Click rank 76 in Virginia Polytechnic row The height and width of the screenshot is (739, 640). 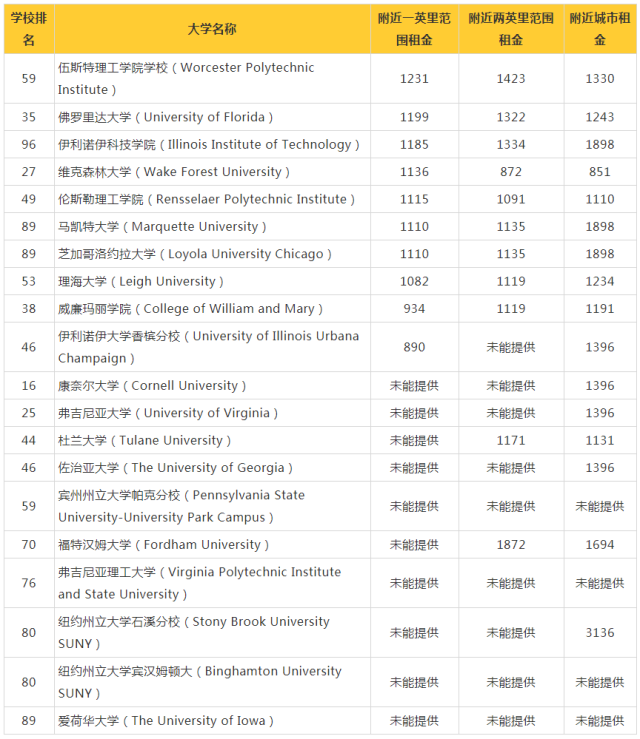[x=29, y=583]
